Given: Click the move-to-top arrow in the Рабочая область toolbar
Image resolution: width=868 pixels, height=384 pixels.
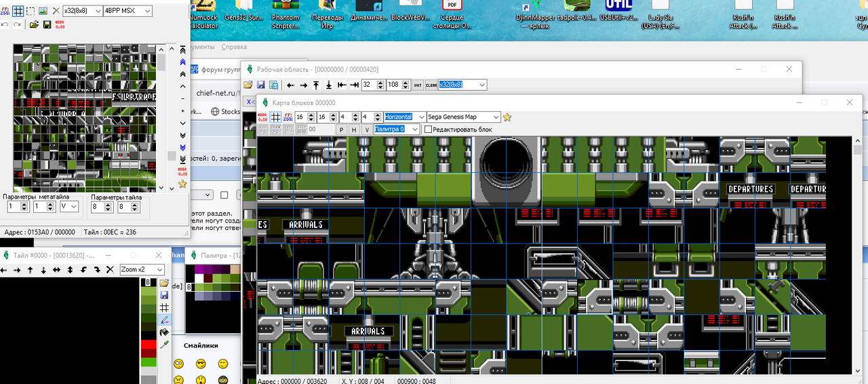Looking at the screenshot, I should click(x=316, y=85).
